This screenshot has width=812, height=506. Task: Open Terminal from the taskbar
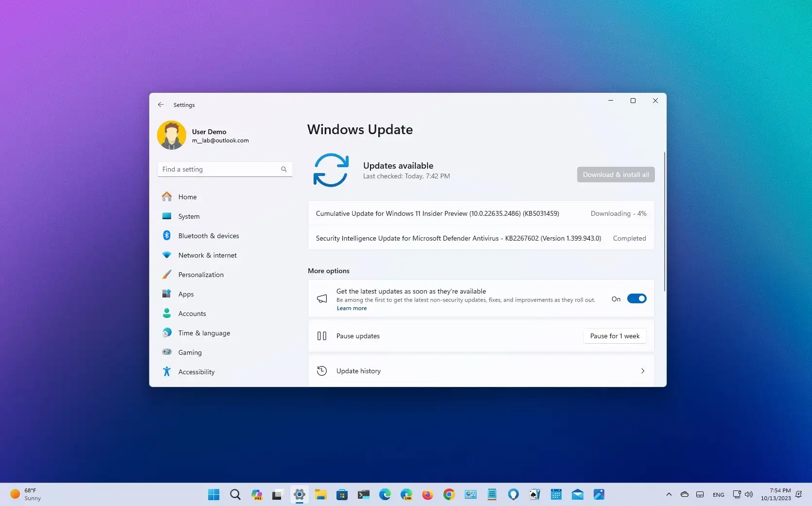(364, 494)
